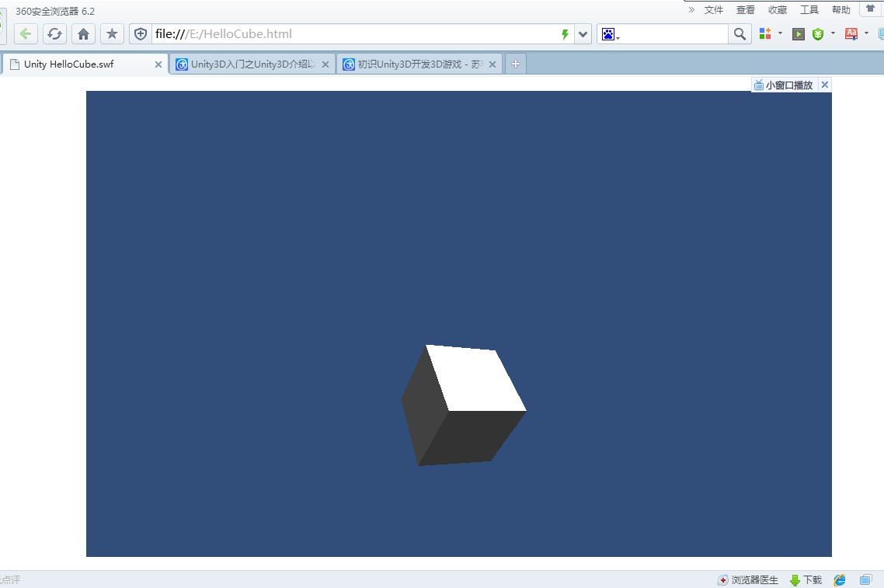This screenshot has width=884, height=588.
Task: Expand the Baidu search engine selector
Action: coord(611,34)
